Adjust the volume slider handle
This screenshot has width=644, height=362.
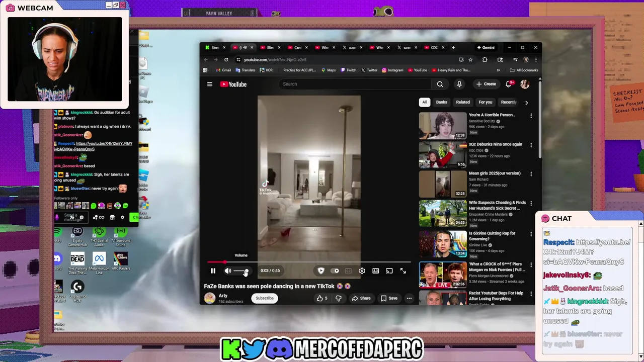click(x=246, y=271)
